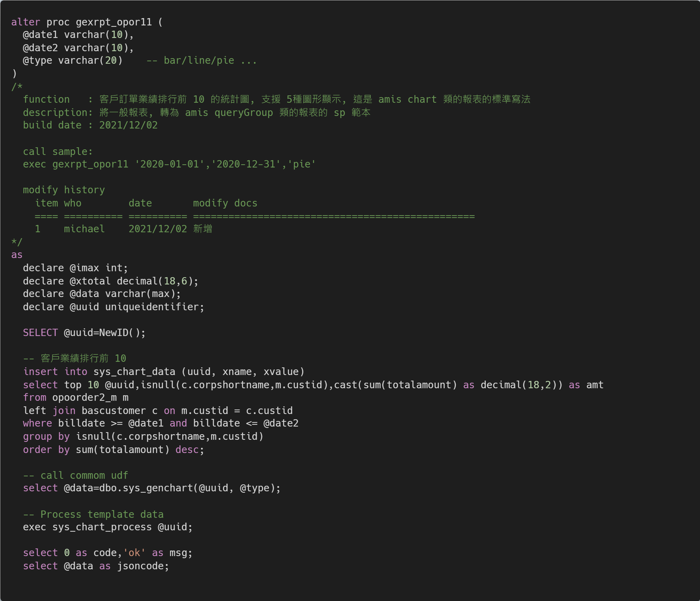Click the build date 2021/12/02 line

click(90, 125)
